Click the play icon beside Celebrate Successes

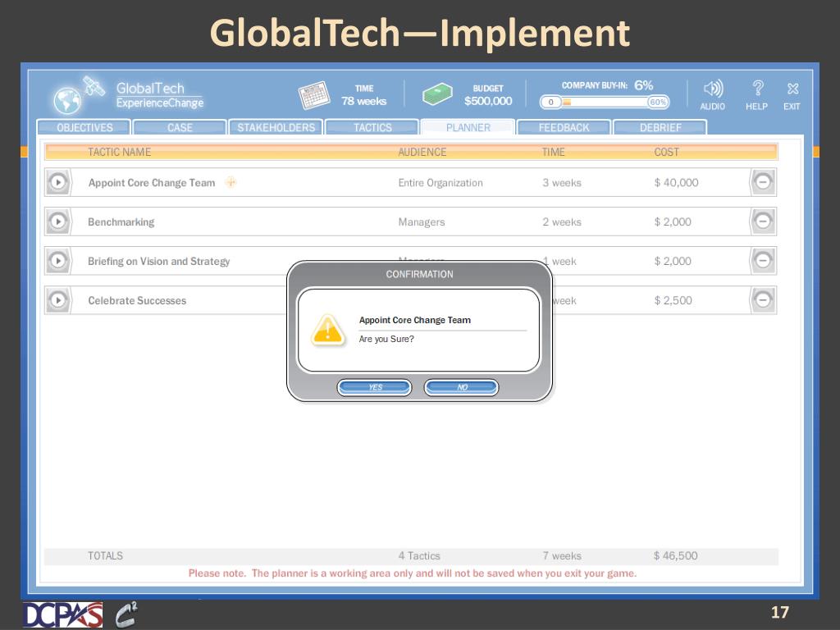pyautogui.click(x=58, y=300)
